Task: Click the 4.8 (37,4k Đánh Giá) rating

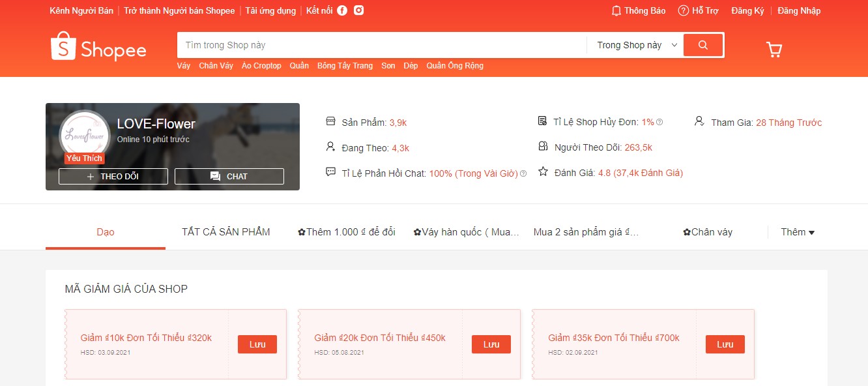Action: (x=641, y=173)
